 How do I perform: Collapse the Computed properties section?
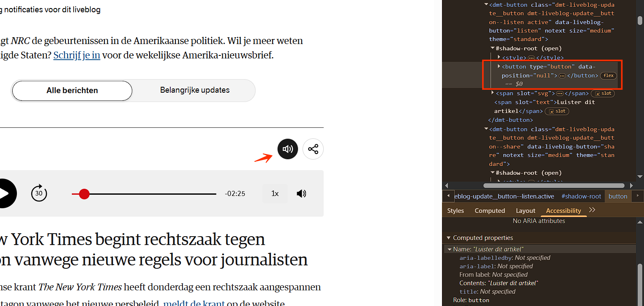(x=448, y=238)
